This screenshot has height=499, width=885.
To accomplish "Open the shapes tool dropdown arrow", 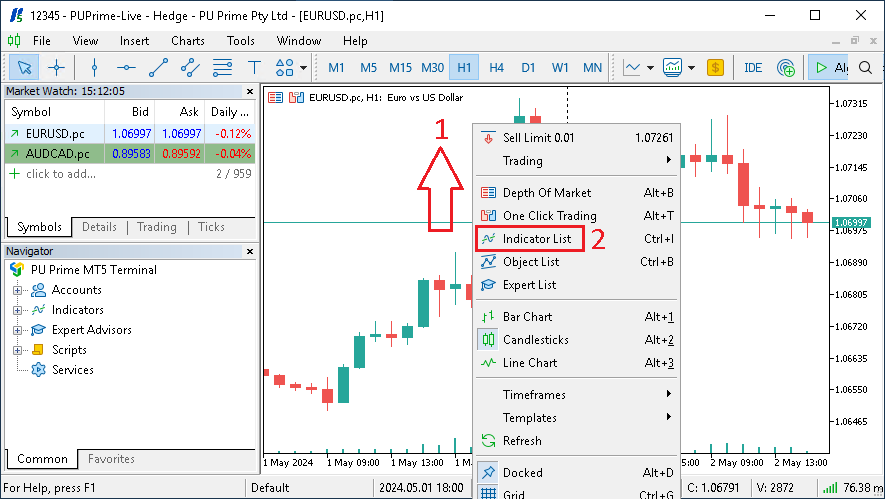I will [x=304, y=68].
